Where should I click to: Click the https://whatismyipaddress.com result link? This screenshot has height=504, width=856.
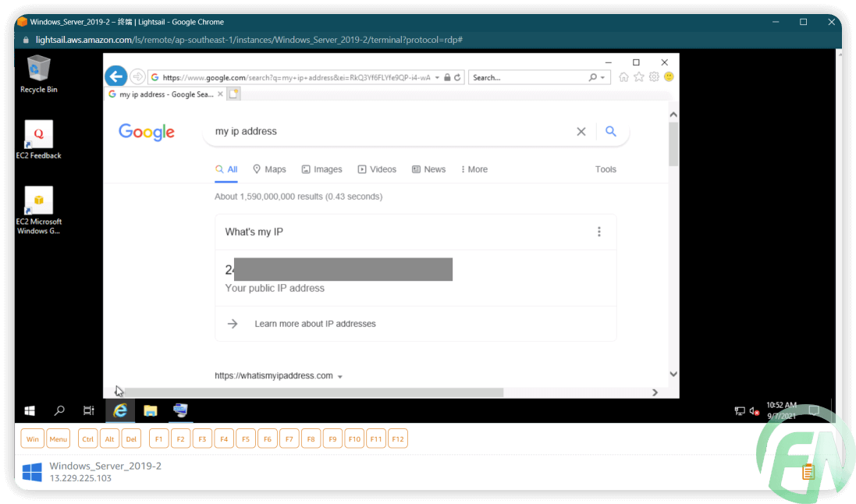tap(274, 376)
